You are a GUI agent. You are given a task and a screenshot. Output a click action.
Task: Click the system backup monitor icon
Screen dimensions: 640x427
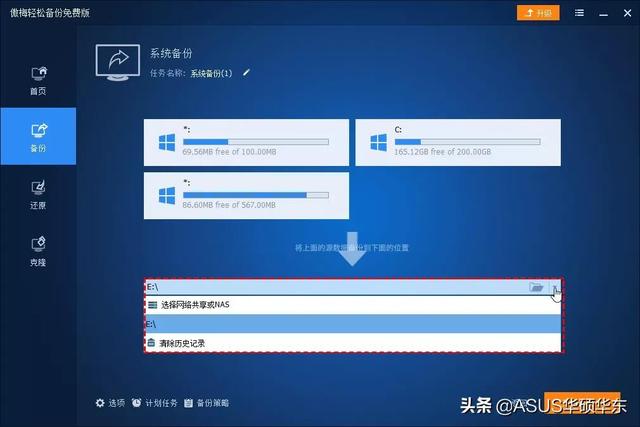118,62
